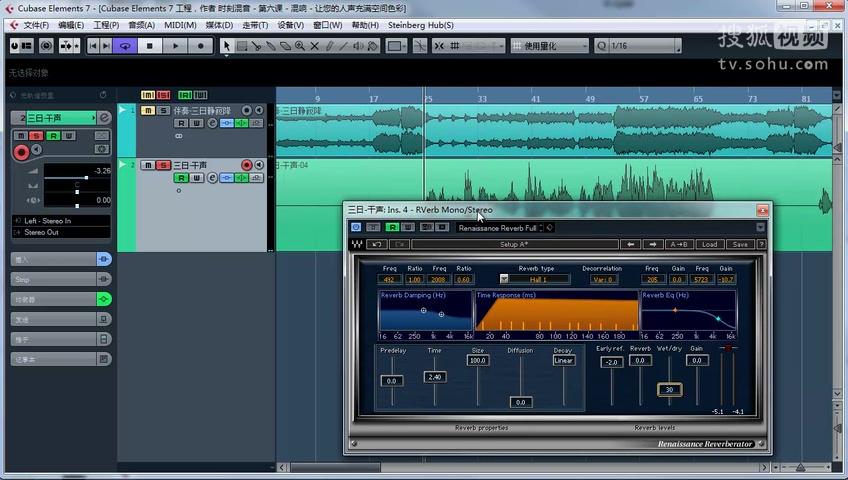Open the Left - Stereo In input routing
This screenshot has height=480, width=848.
point(61,221)
